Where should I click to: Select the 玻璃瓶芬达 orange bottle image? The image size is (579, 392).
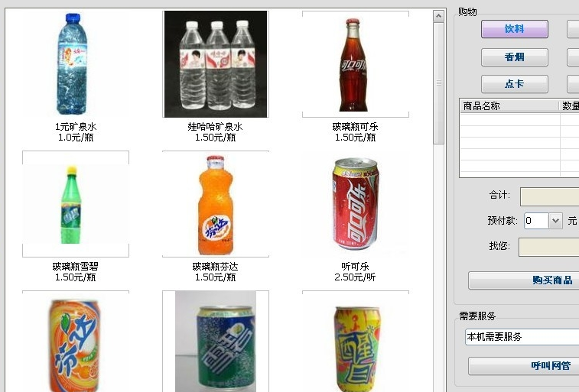click(x=216, y=203)
